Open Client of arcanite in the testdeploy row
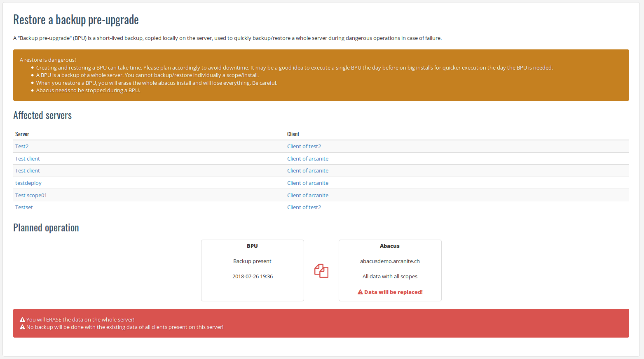 point(308,183)
